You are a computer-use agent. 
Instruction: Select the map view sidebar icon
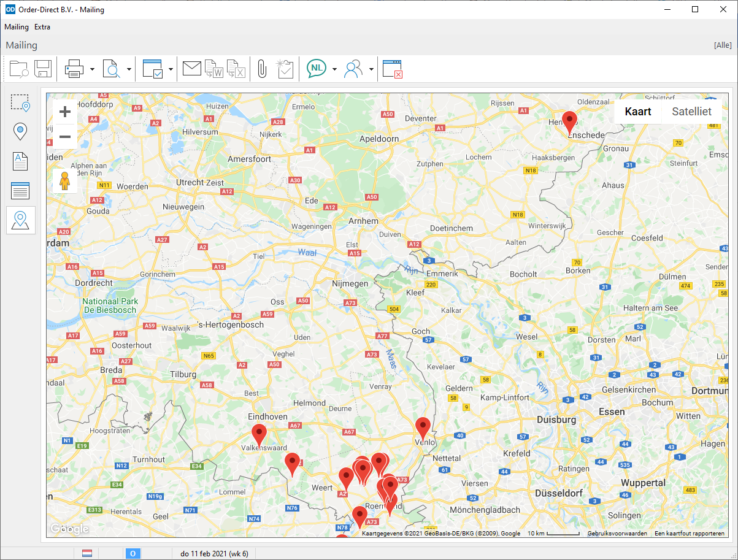tap(21, 220)
